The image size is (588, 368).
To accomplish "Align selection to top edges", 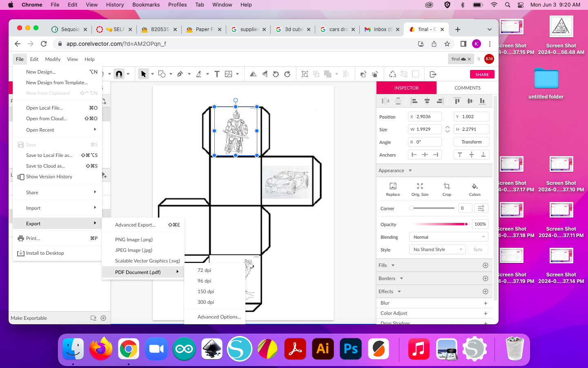I will 457,101.
